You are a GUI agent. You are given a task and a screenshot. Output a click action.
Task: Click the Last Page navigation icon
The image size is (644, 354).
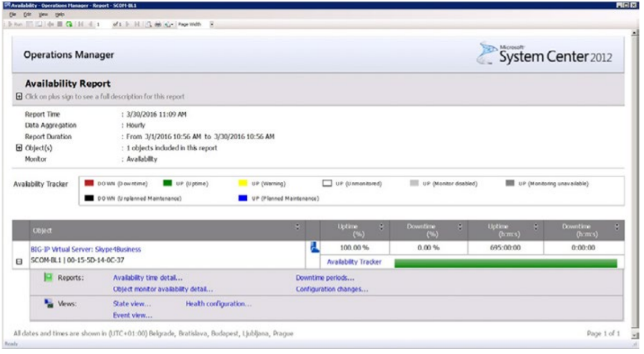pyautogui.click(x=138, y=24)
